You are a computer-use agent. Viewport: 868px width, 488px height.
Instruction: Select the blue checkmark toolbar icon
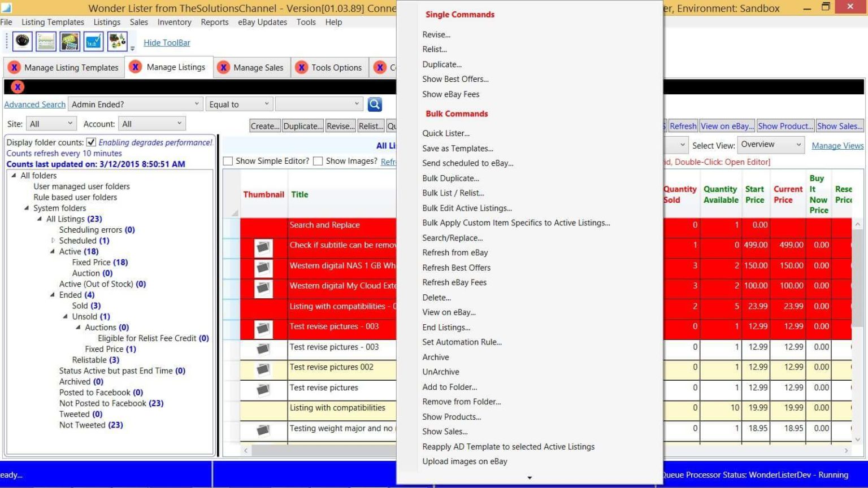click(x=93, y=41)
